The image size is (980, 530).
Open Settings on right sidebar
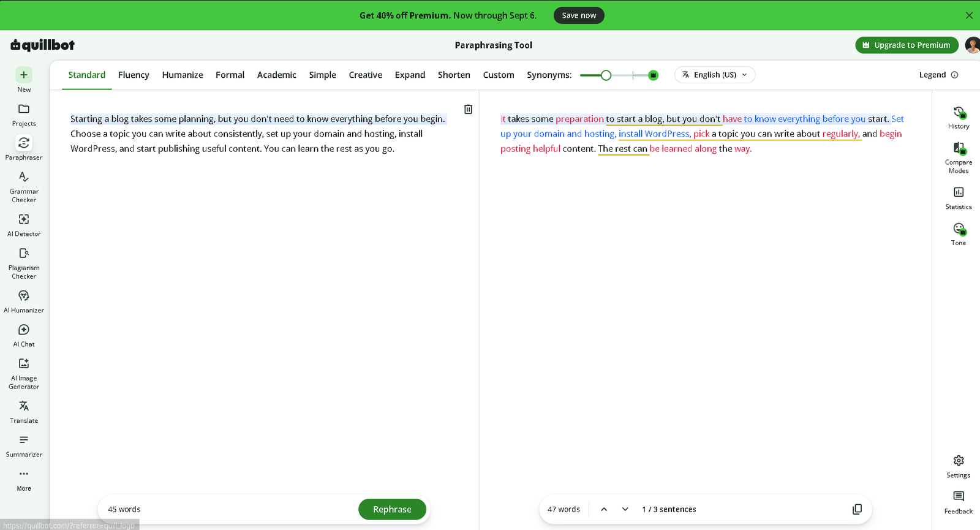(x=959, y=466)
